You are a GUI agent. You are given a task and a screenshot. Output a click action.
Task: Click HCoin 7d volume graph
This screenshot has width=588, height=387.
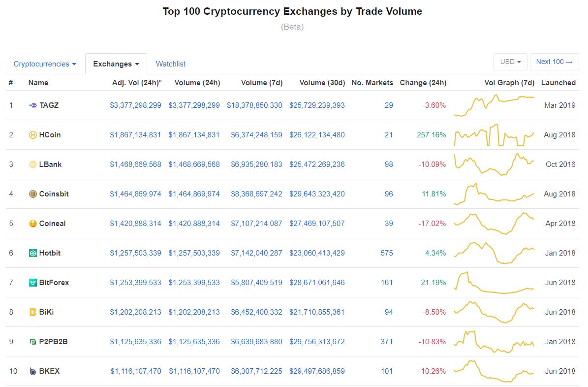pos(494,135)
